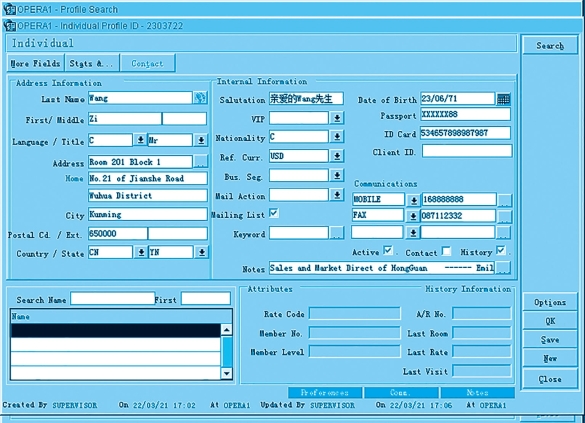The width and height of the screenshot is (585, 423).
Task: Click the Search Name input field
Action: (112, 298)
